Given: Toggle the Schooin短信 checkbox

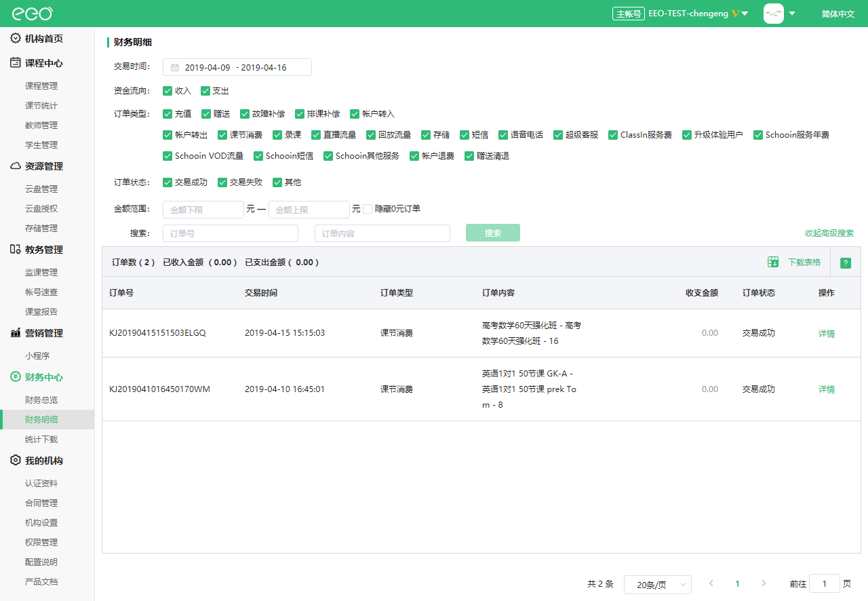Looking at the screenshot, I should coord(258,156).
